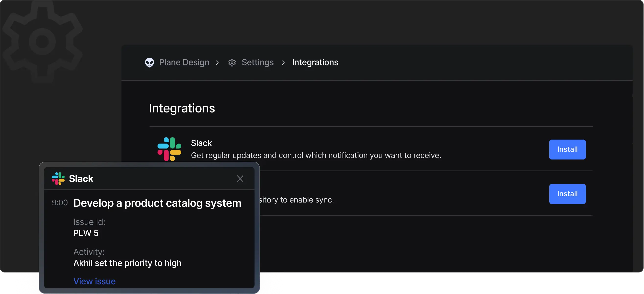
Task: Open Plane Design breadcrumb link
Action: pyautogui.click(x=184, y=62)
